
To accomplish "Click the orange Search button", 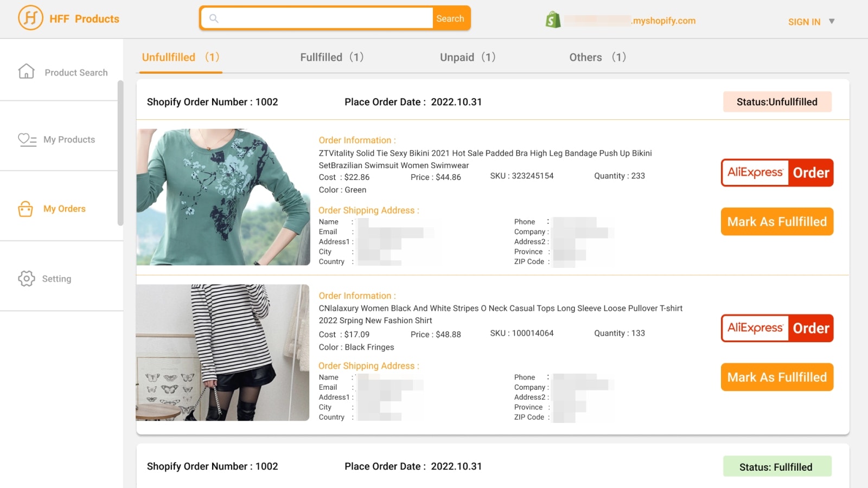I will (450, 18).
